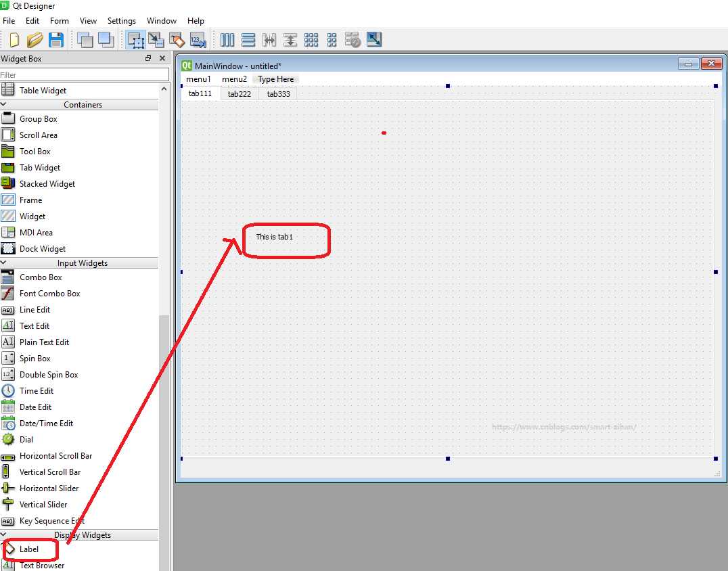Switch to tab333 in the form
Viewport: 728px width, 571px height.
tap(279, 94)
